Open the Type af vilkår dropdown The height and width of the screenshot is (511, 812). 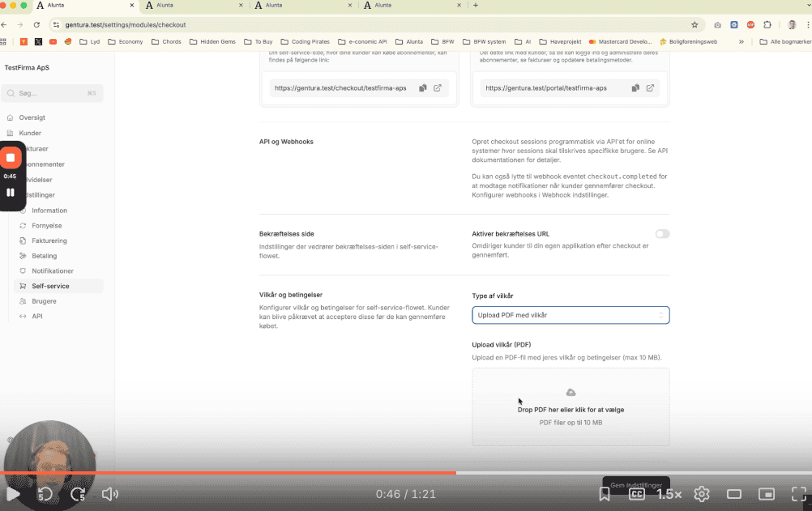[571, 315]
